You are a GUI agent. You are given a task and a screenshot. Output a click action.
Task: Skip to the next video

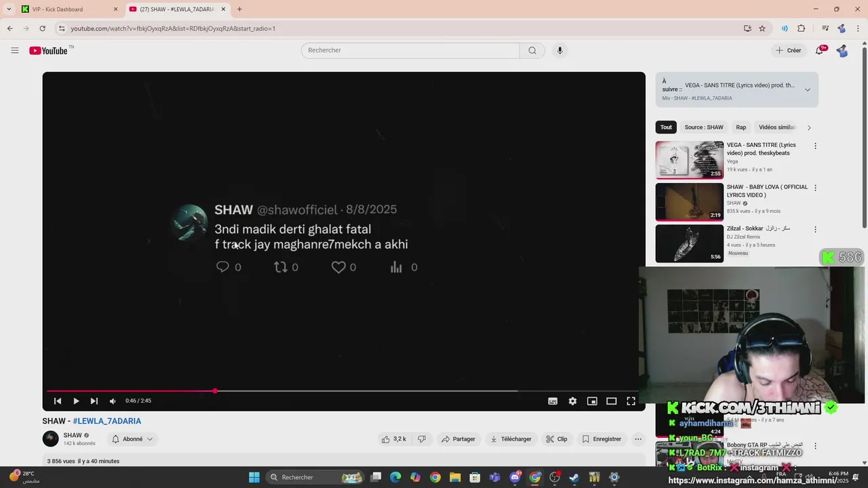point(94,401)
